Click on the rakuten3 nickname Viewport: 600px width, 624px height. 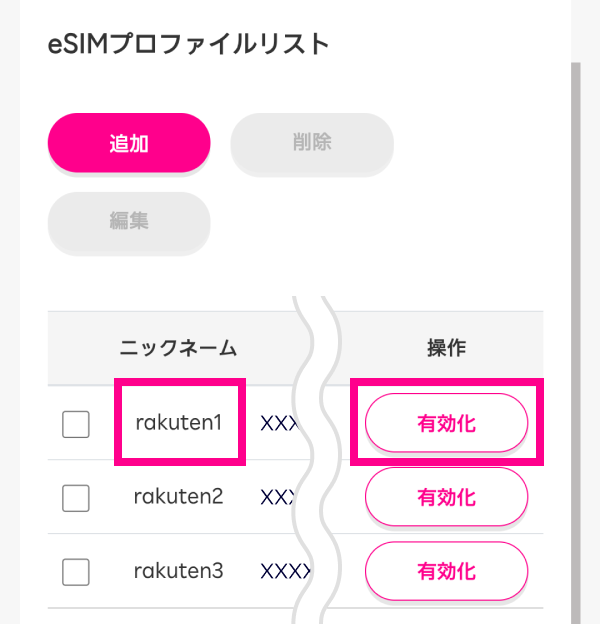point(178,571)
